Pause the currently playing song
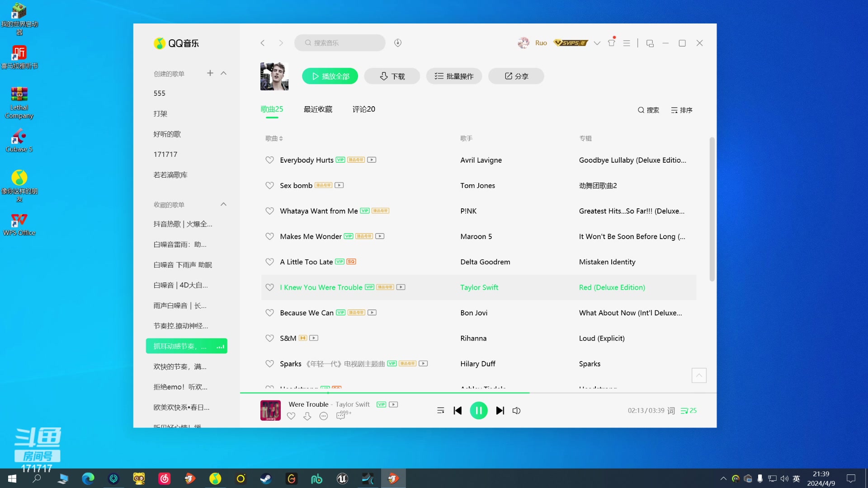The width and height of the screenshot is (868, 488). [x=479, y=411]
